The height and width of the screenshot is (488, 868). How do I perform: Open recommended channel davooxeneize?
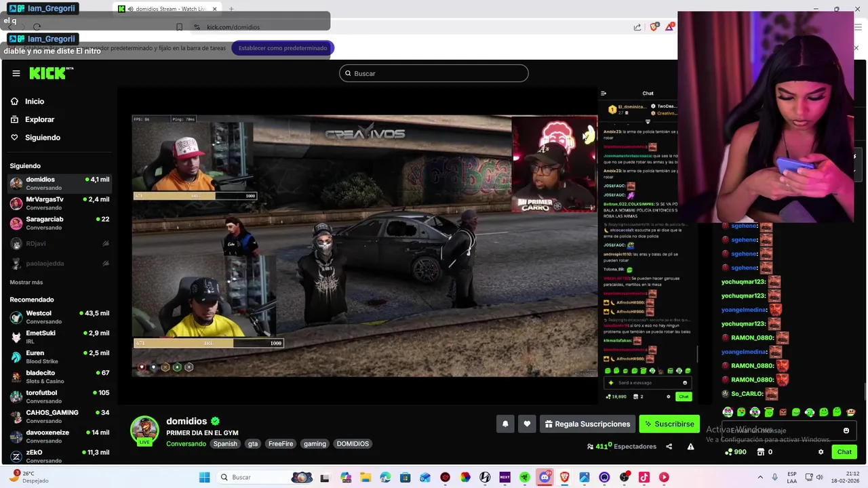click(x=60, y=436)
